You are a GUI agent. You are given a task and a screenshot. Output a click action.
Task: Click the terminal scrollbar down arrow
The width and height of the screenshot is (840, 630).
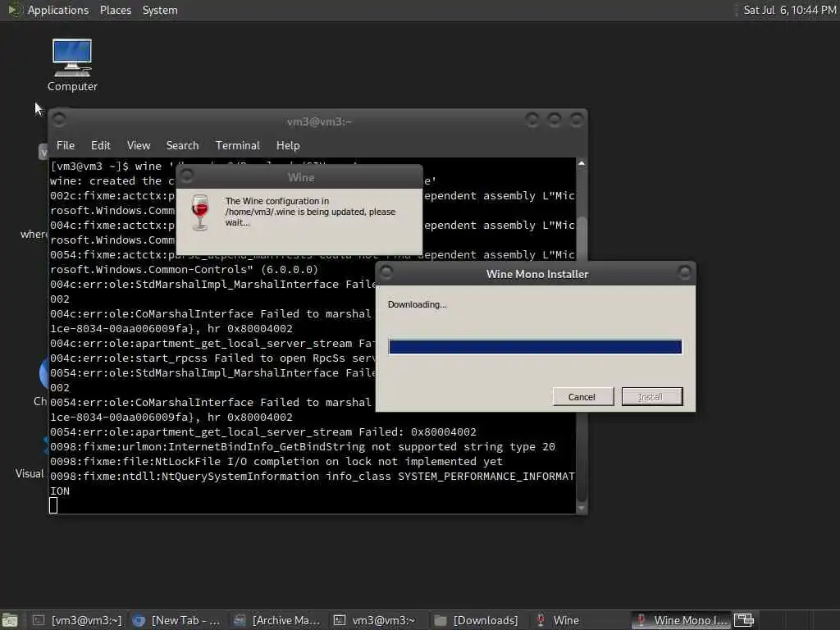tap(582, 509)
